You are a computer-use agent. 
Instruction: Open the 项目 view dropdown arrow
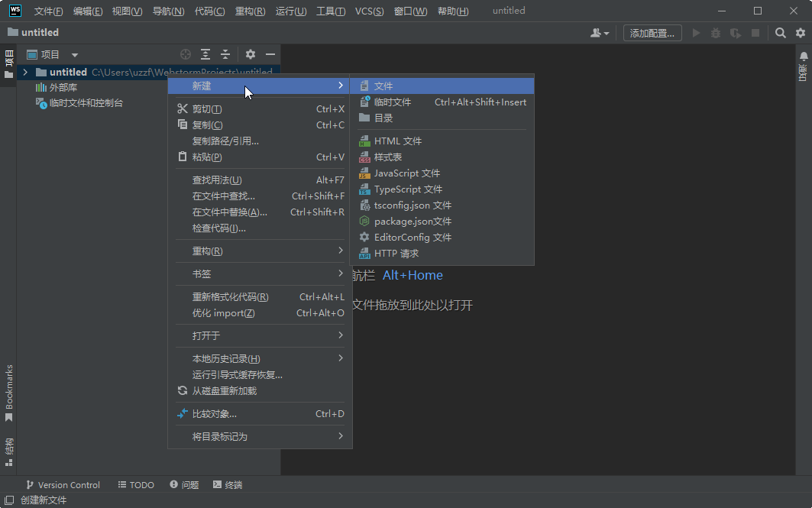(x=75, y=55)
